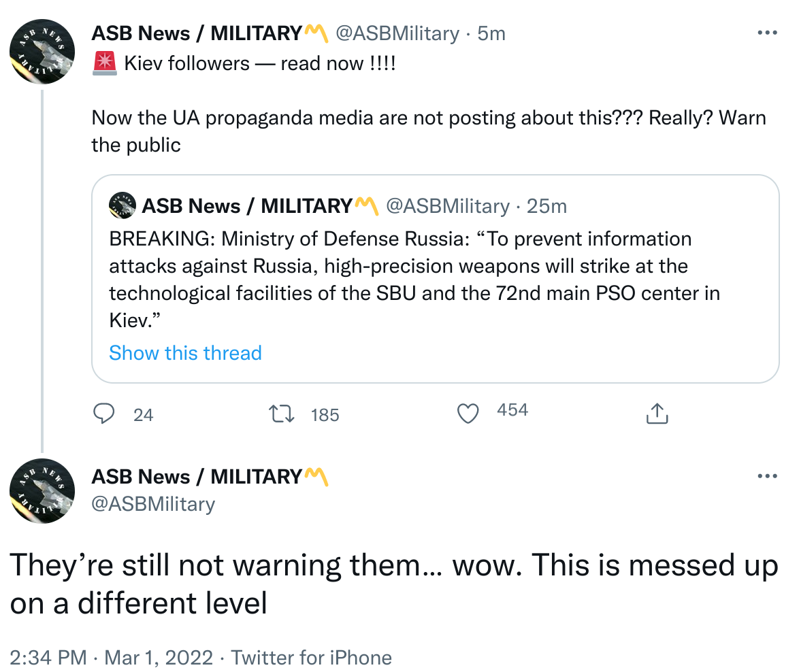Viewport: 799px width, 672px height.
Task: Share the Kiev followers tweet
Action: click(x=657, y=414)
